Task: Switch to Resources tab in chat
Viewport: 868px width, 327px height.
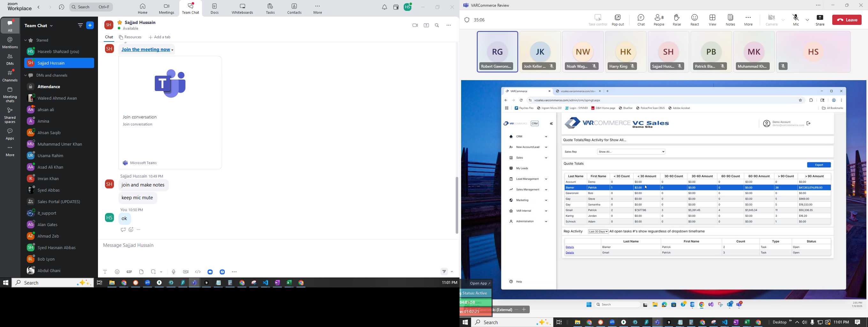Action: click(x=130, y=37)
